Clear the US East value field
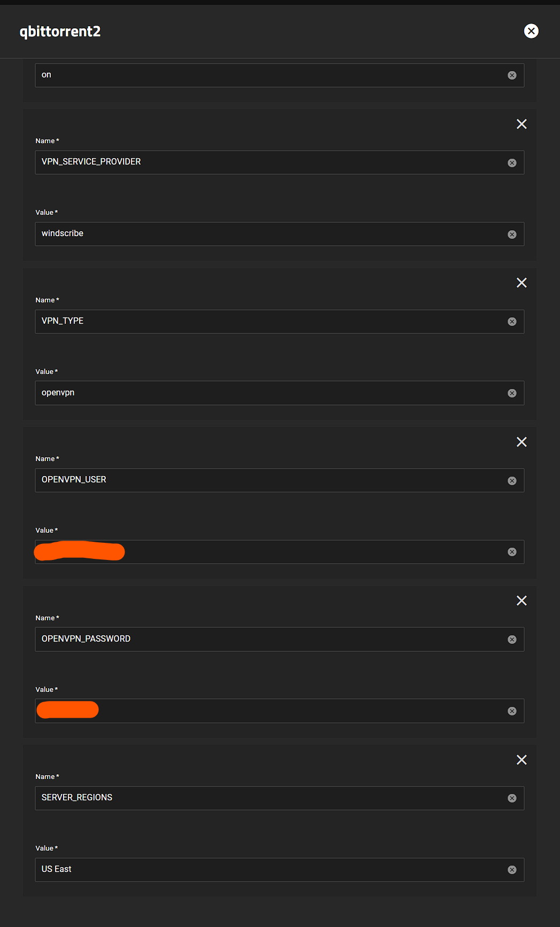This screenshot has height=927, width=560. point(512,870)
